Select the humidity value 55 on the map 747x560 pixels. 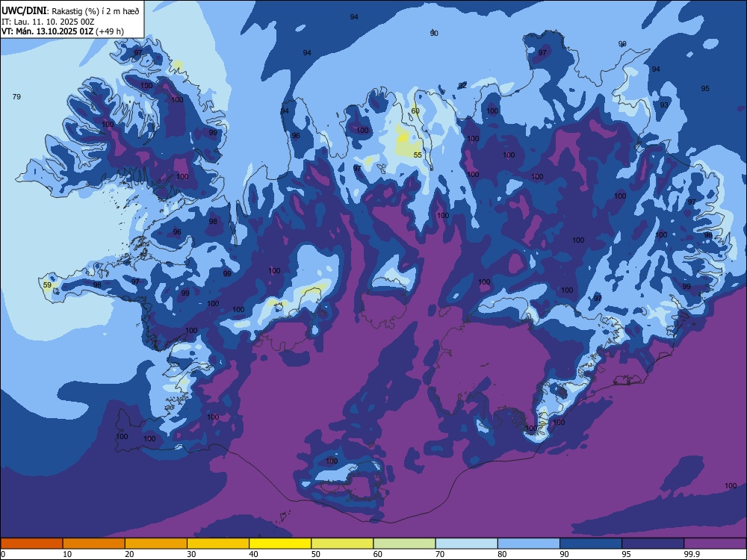(x=418, y=155)
